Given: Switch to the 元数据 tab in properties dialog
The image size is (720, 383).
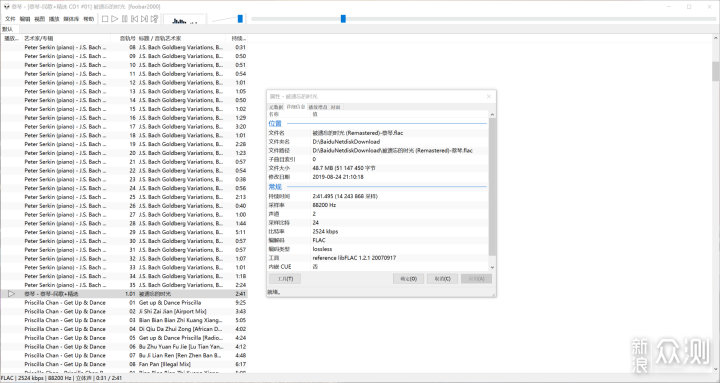Looking at the screenshot, I should 276,107.
